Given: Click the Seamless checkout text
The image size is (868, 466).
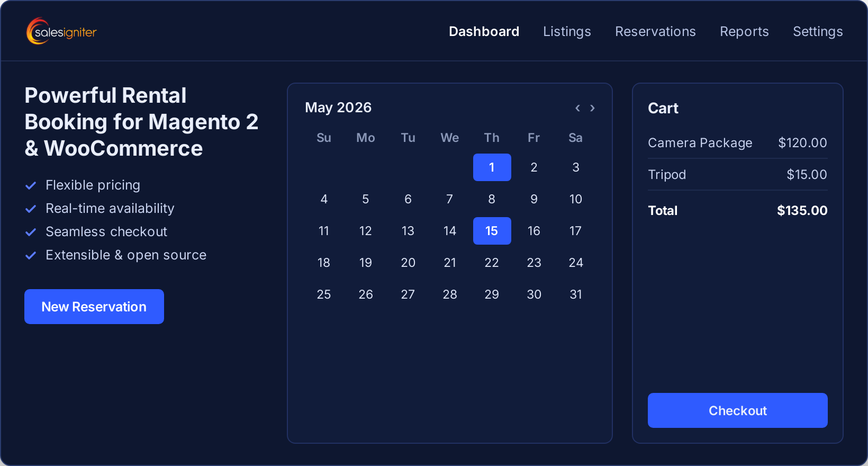Looking at the screenshot, I should click(x=106, y=232).
